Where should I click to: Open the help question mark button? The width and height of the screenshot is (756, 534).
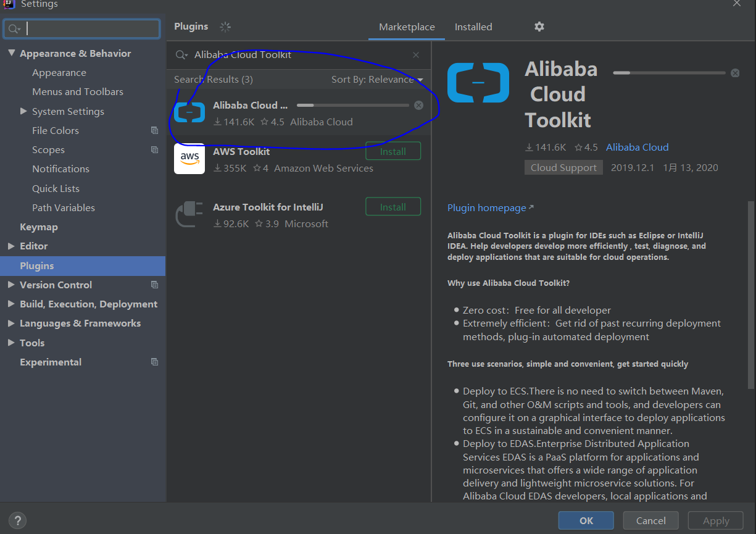pos(17,520)
